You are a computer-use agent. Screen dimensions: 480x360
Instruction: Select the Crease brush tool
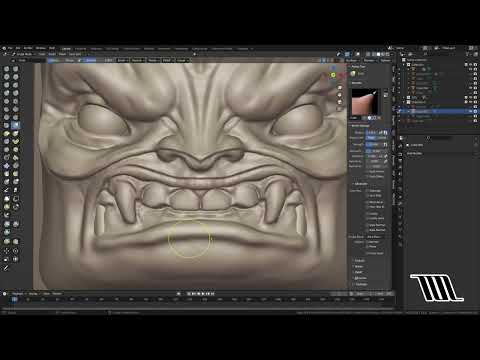coord(6,101)
